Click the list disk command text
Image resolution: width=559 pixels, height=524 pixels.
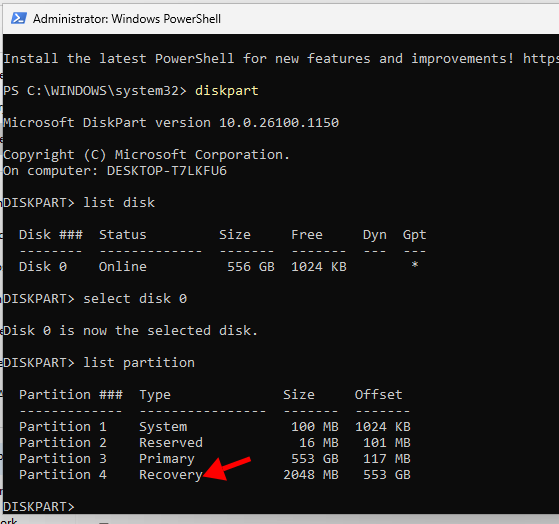click(x=119, y=202)
